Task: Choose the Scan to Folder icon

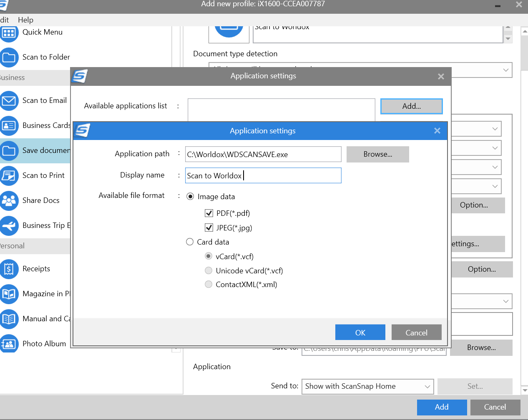Action: point(9,57)
